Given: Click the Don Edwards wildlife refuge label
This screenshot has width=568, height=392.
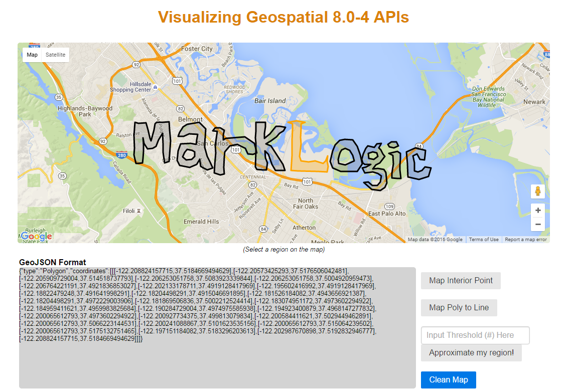Looking at the screenshot, I should 488,97.
